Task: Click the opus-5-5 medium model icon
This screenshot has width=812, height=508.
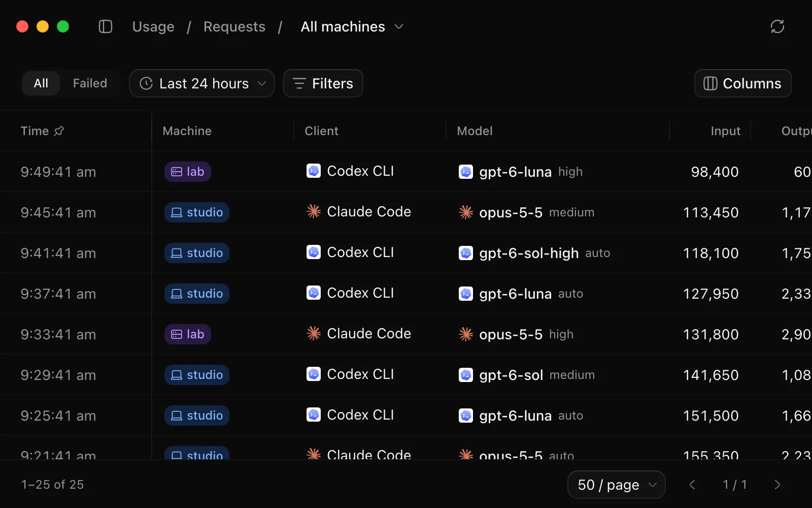Action: (466, 212)
